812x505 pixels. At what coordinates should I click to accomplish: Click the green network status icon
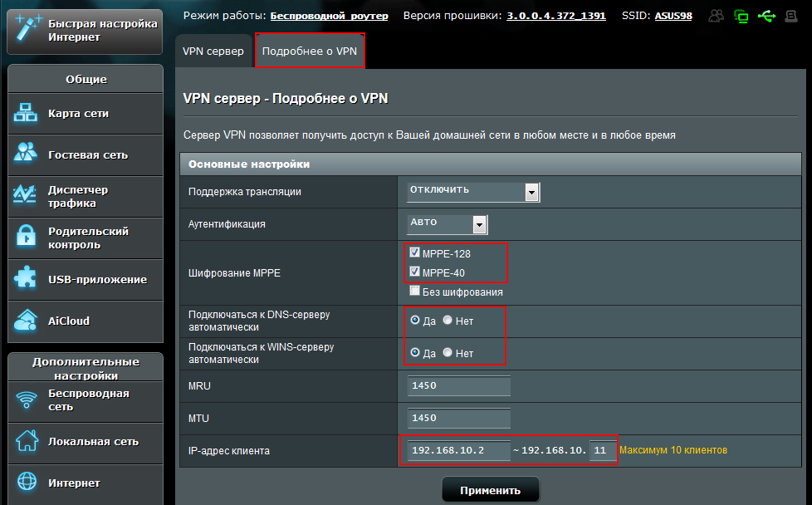click(741, 16)
